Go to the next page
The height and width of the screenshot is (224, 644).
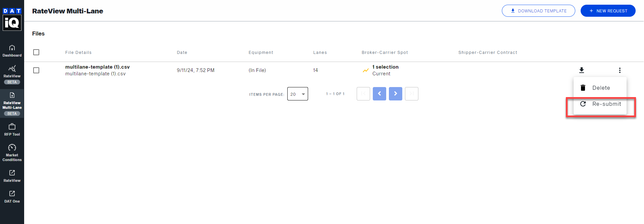tap(396, 94)
